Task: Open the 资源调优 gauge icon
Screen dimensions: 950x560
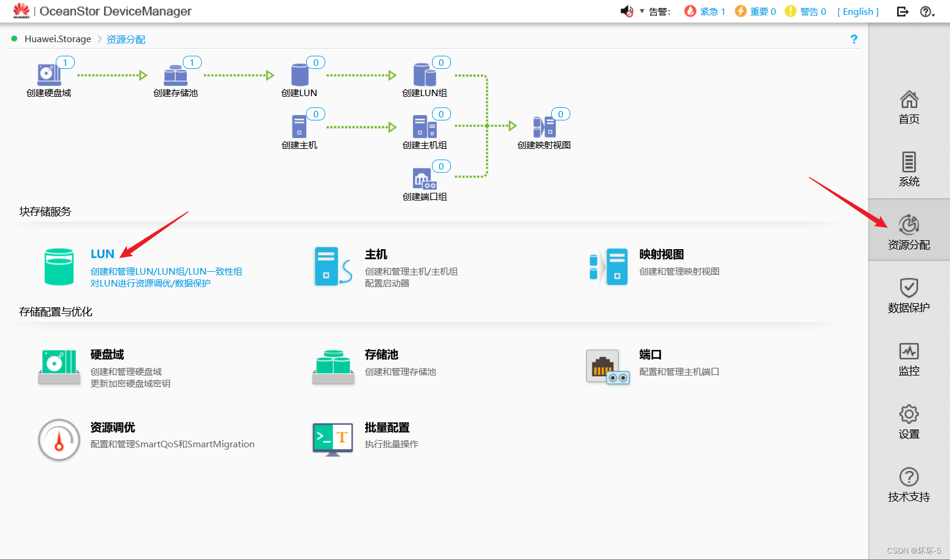Action: tap(59, 440)
